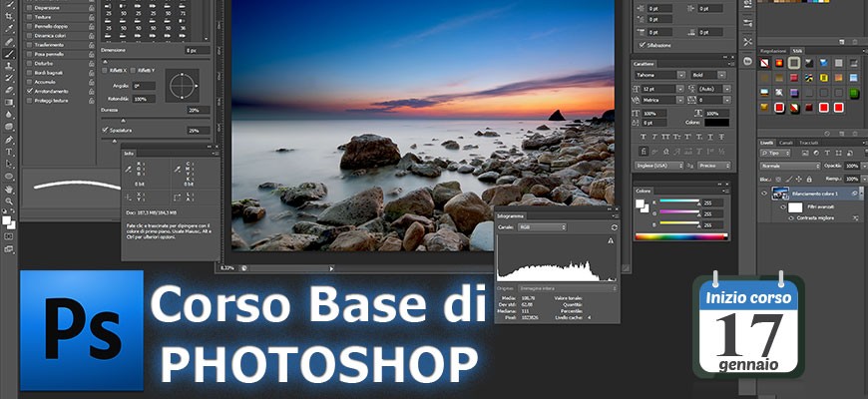Filter layers by type layers icon
868x399 pixels.
coord(827,153)
